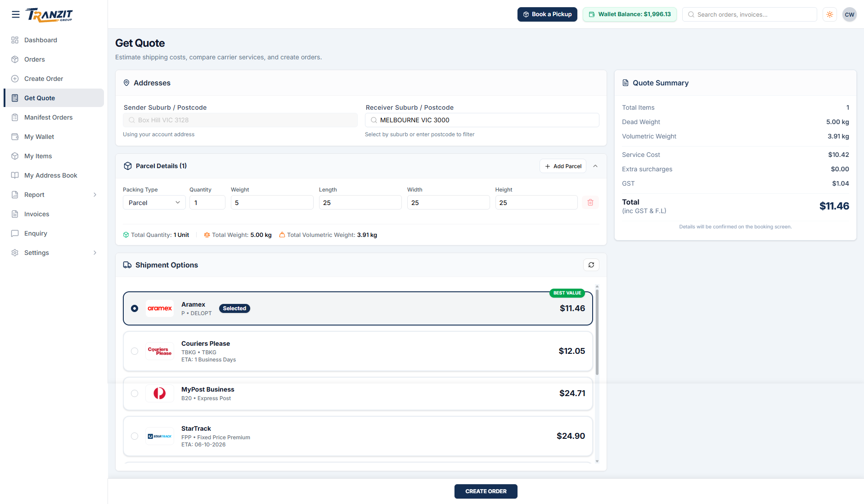
Task: Click the Quote Summary document icon
Action: coord(625,83)
